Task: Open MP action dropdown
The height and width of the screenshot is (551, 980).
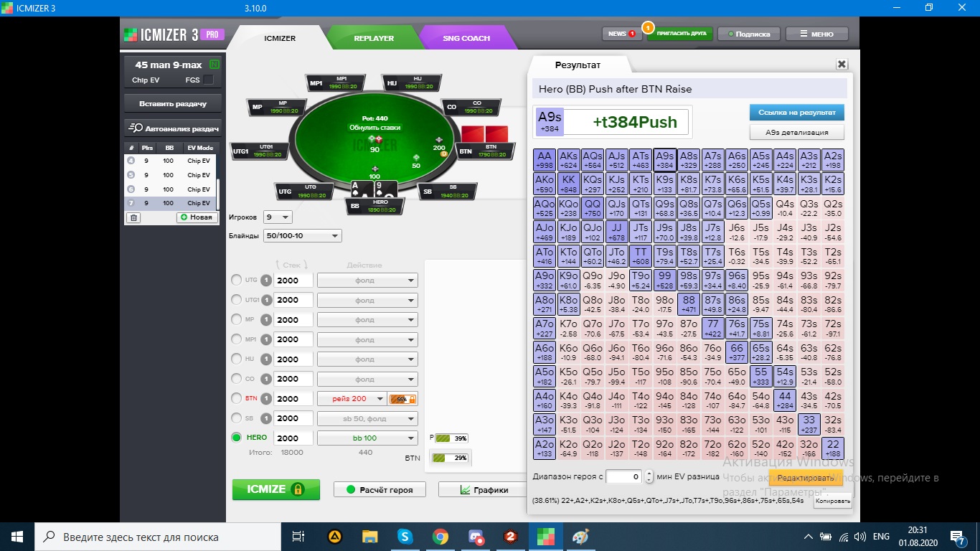Action: pyautogui.click(x=367, y=320)
